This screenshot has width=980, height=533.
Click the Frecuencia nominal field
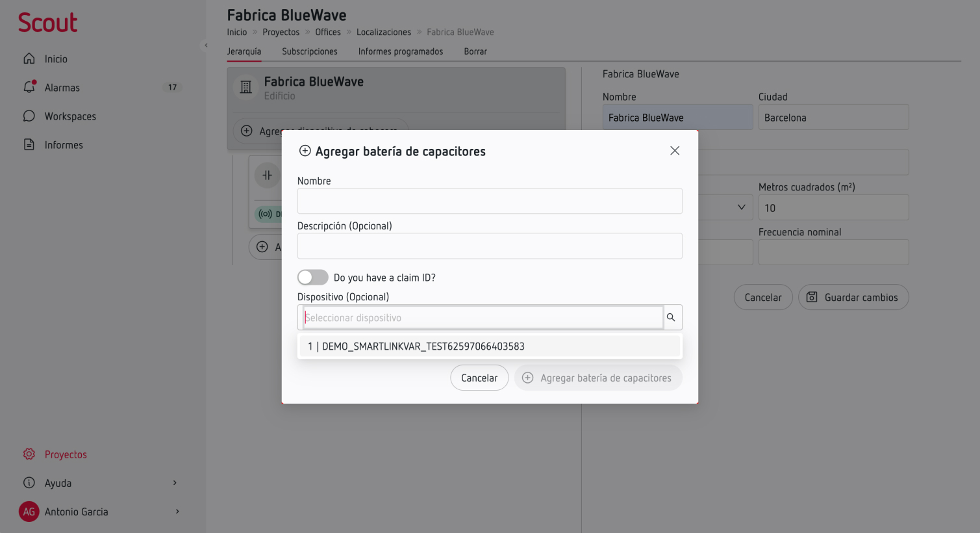click(x=833, y=252)
